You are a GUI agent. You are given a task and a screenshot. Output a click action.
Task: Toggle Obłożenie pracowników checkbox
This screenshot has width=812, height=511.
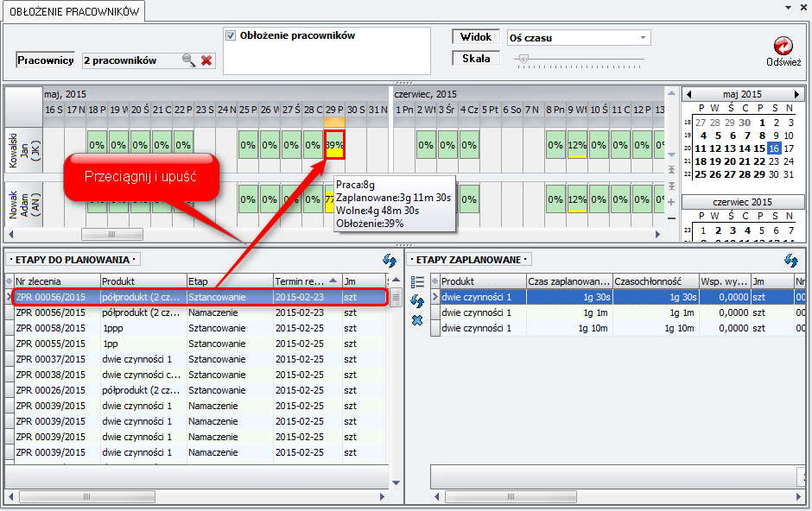pos(231,36)
